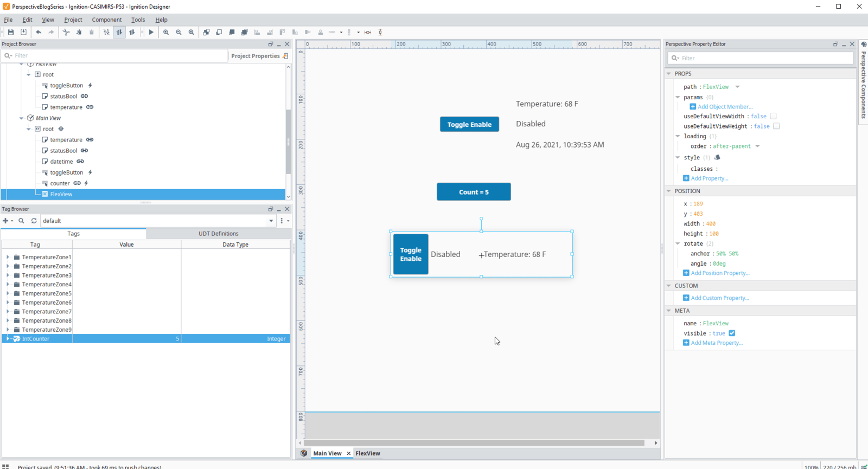Open the path FlexView dropdown arrow
868x469 pixels.
tap(738, 87)
